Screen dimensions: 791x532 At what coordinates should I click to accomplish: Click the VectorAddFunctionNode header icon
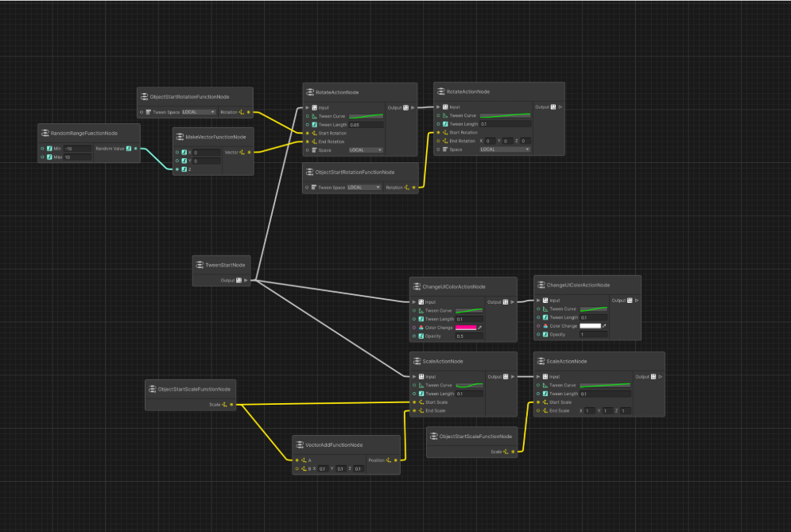click(300, 445)
